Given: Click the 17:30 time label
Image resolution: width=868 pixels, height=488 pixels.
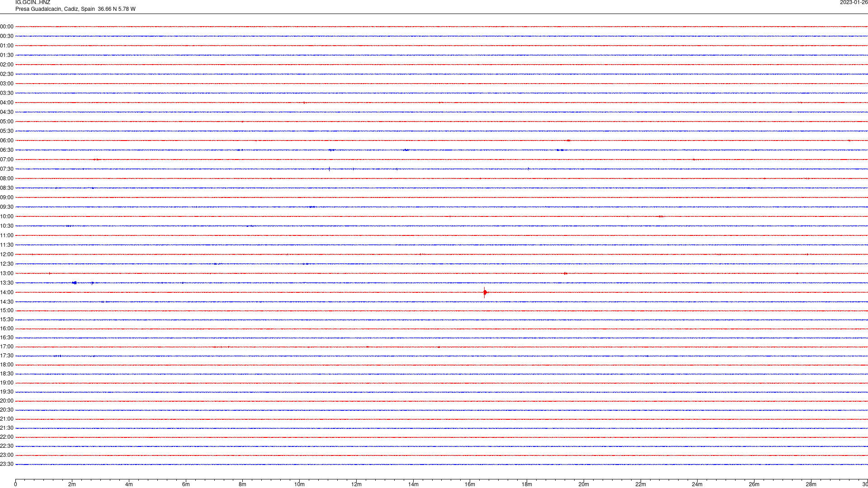Looking at the screenshot, I should click(x=7, y=356).
